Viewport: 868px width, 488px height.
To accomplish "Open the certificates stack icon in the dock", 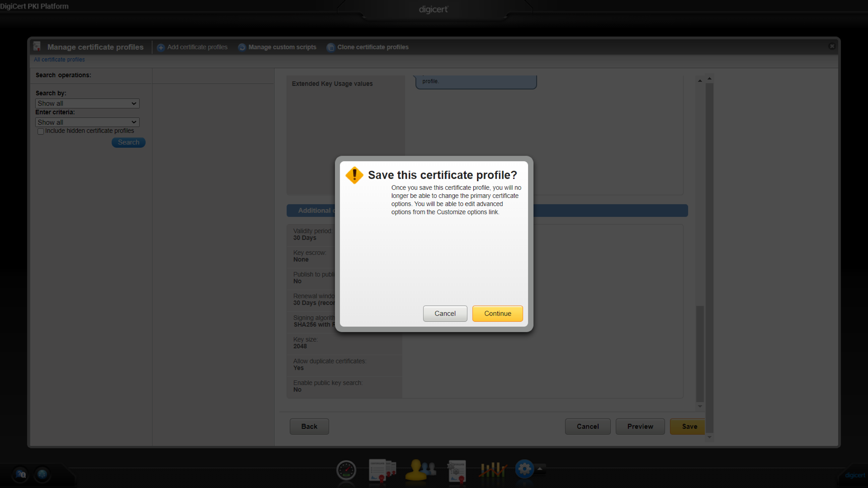I will 382,470.
